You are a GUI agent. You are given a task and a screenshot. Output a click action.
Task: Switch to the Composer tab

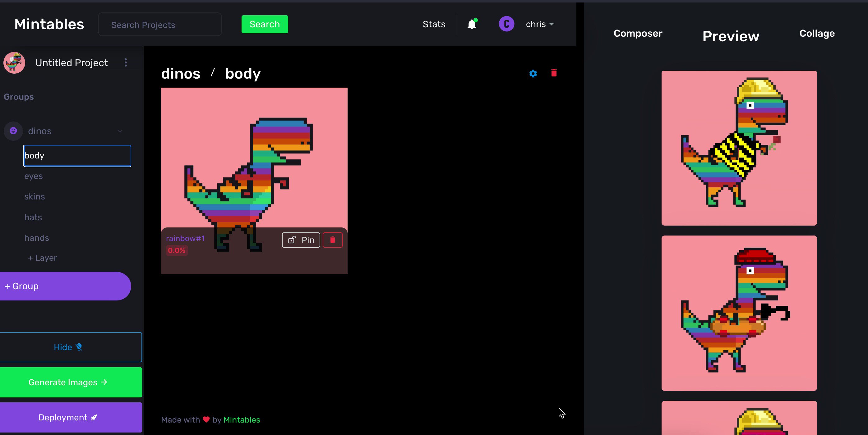(x=638, y=33)
